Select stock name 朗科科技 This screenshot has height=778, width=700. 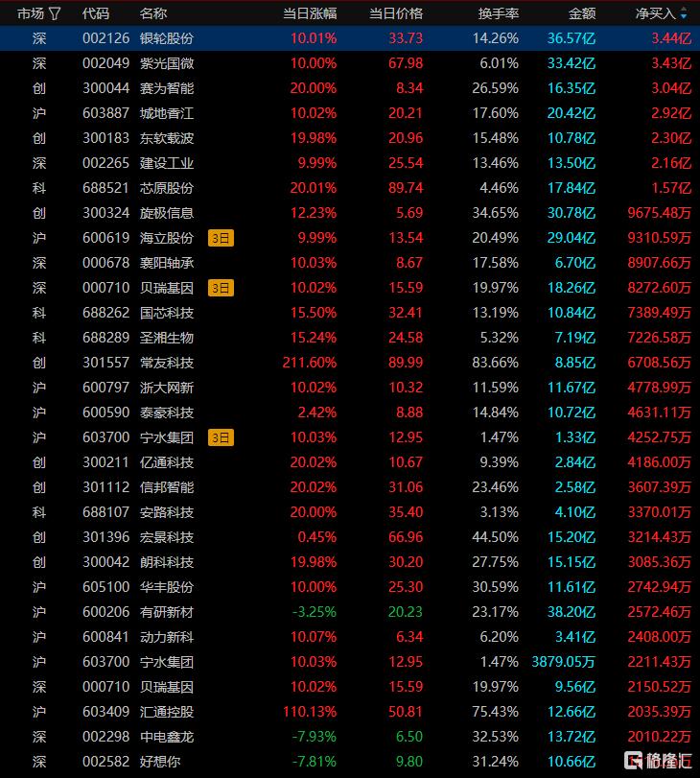[167, 562]
